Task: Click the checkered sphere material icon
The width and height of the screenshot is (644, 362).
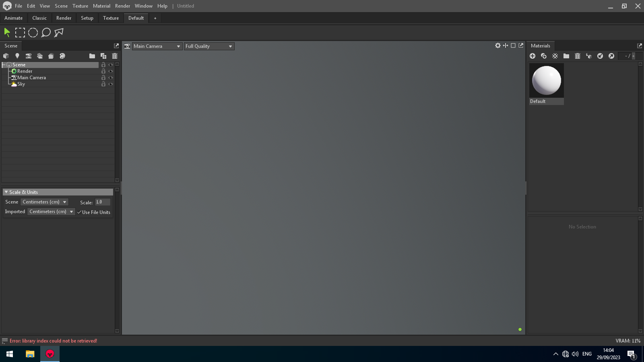Action: (x=555, y=56)
